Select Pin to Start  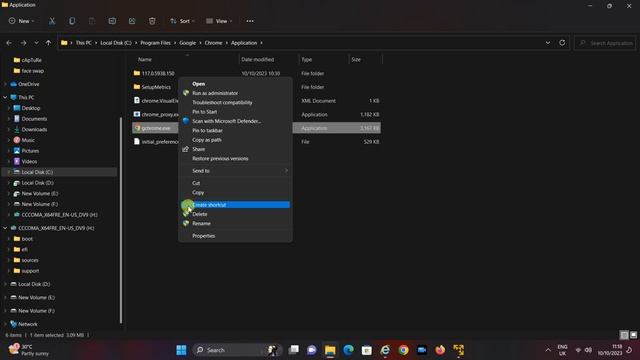(235, 112)
